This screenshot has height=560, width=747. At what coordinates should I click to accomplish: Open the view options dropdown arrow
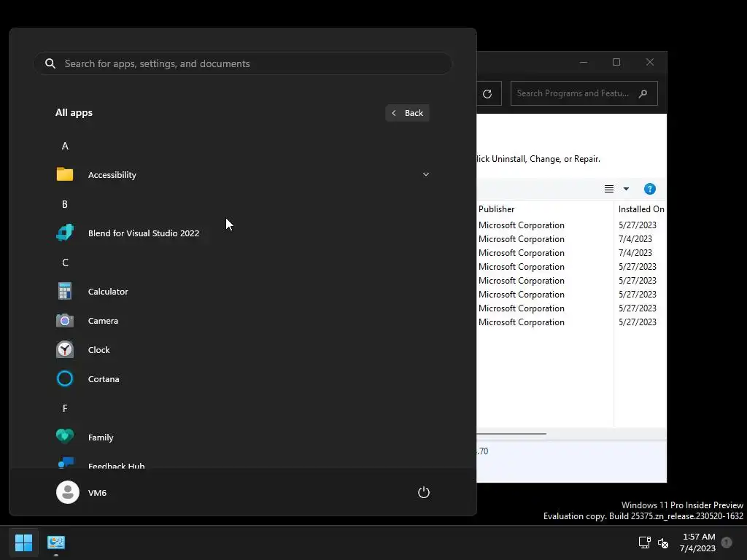coord(627,189)
